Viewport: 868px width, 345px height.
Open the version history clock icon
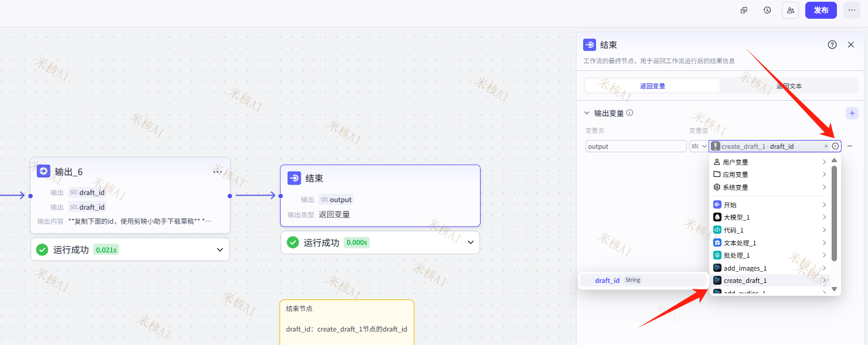click(767, 10)
